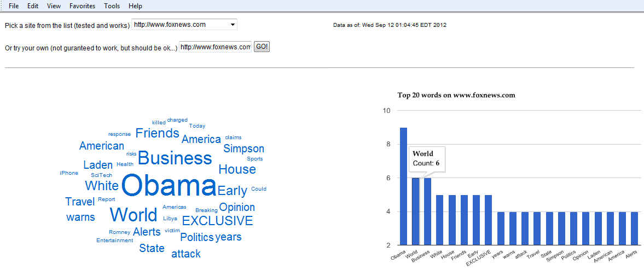The height and width of the screenshot is (269, 644).
Task: Focus the custom URL input field
Action: [x=215, y=47]
